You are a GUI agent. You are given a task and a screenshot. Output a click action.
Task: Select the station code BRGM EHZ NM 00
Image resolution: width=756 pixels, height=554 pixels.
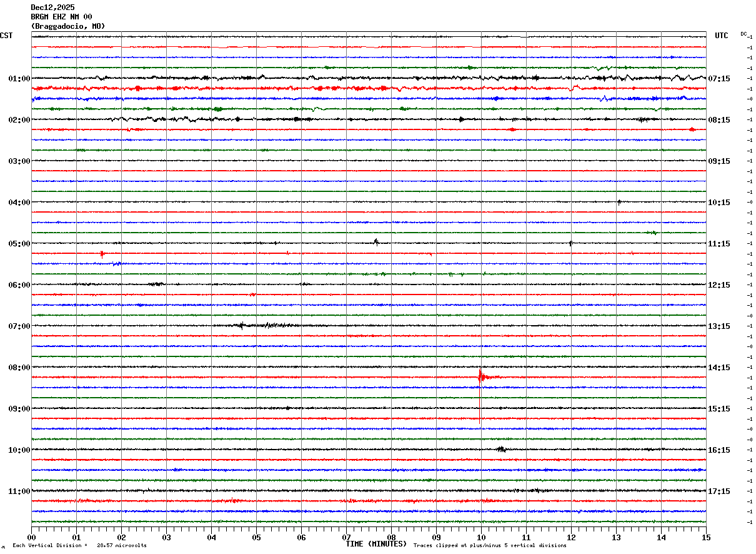click(x=61, y=17)
